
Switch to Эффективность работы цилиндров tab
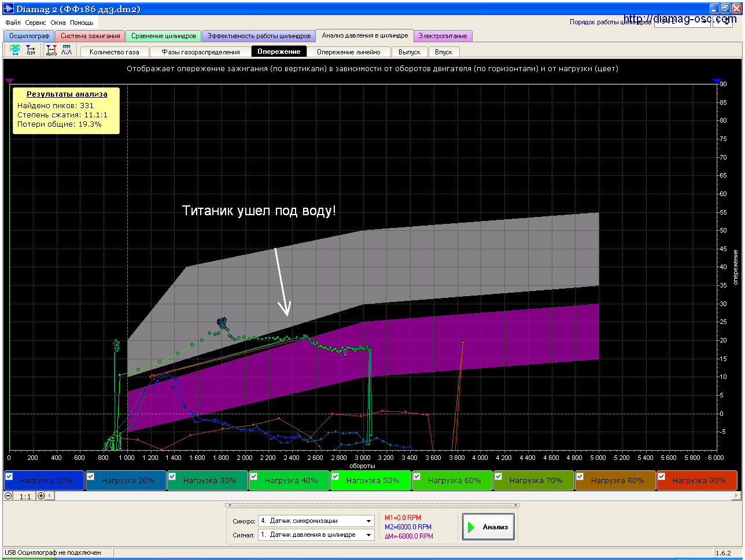point(259,36)
